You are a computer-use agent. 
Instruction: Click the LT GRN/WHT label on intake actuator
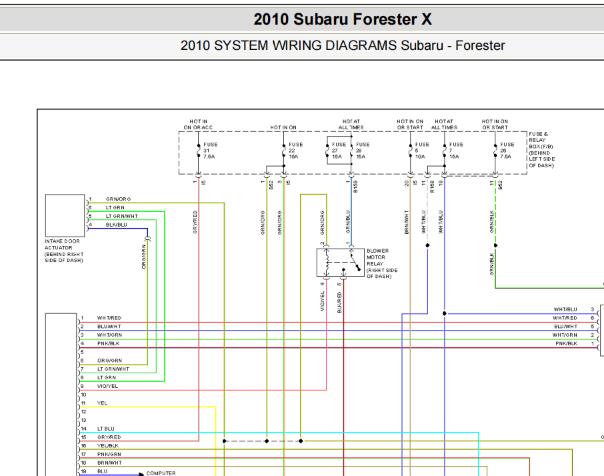pos(122,216)
